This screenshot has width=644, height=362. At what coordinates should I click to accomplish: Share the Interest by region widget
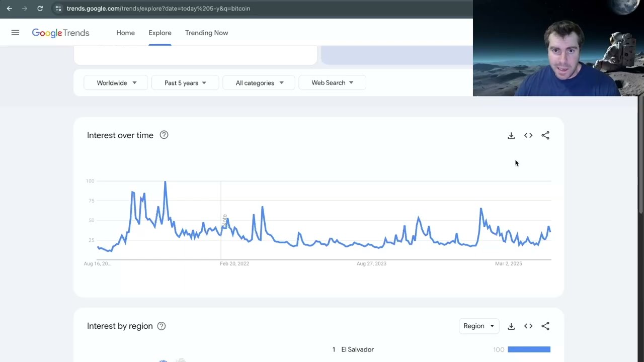(545, 326)
